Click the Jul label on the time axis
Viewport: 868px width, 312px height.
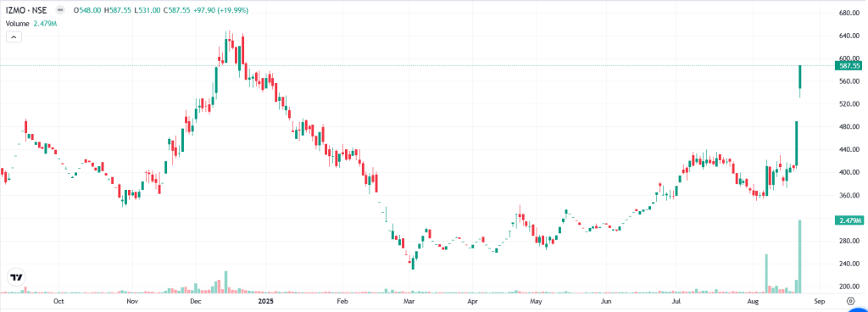676,302
